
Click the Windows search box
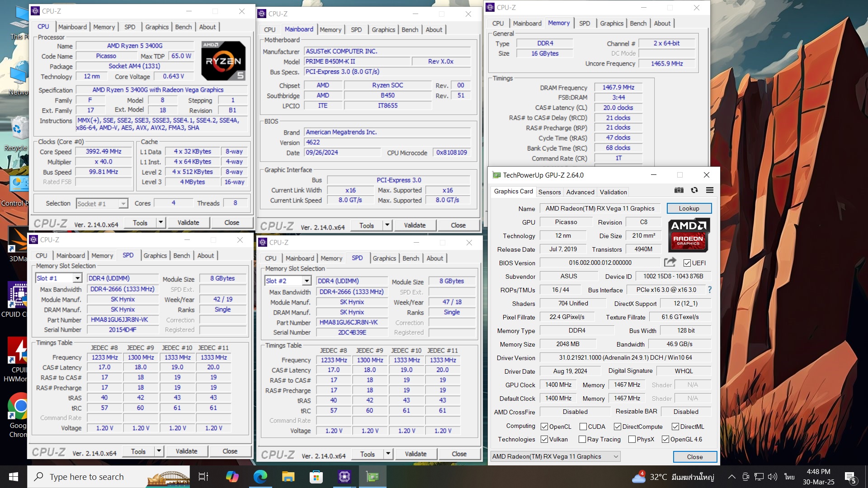point(108,477)
